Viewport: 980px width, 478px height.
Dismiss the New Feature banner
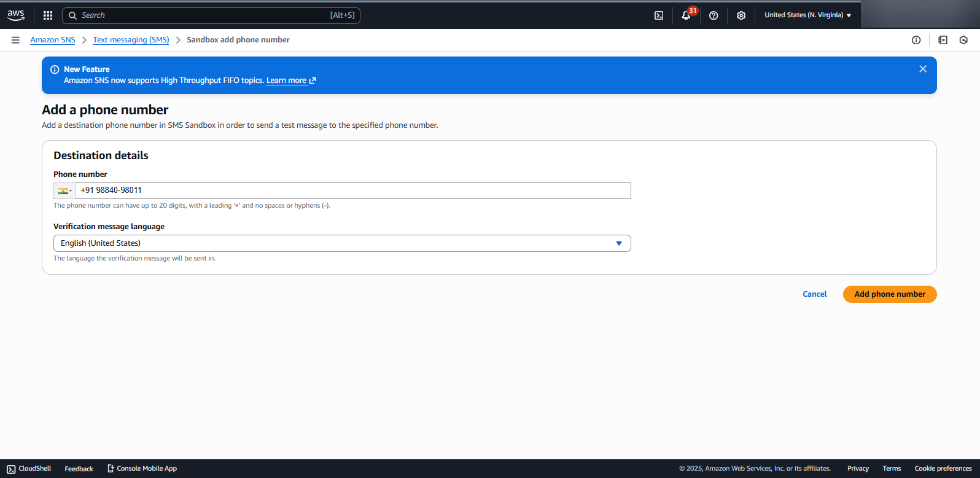922,69
